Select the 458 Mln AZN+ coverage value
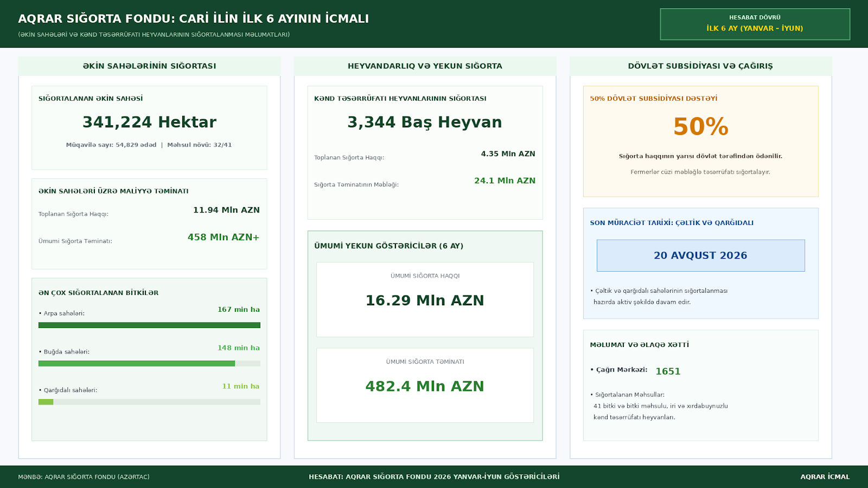The height and width of the screenshot is (488, 868). click(x=224, y=237)
